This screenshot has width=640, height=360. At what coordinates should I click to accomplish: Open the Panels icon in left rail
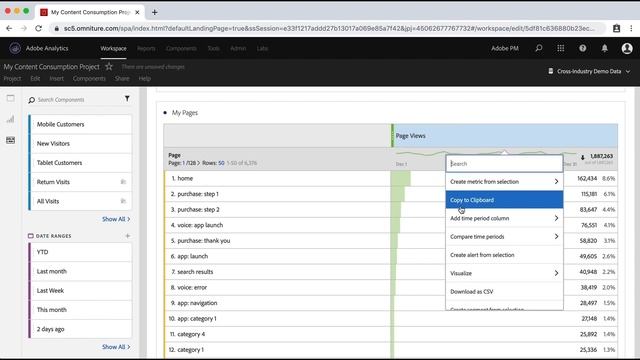coord(11,98)
